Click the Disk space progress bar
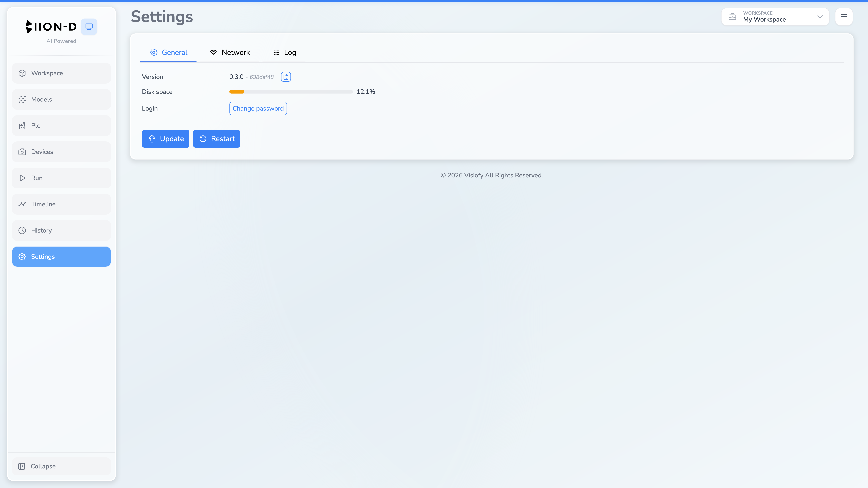 point(291,92)
